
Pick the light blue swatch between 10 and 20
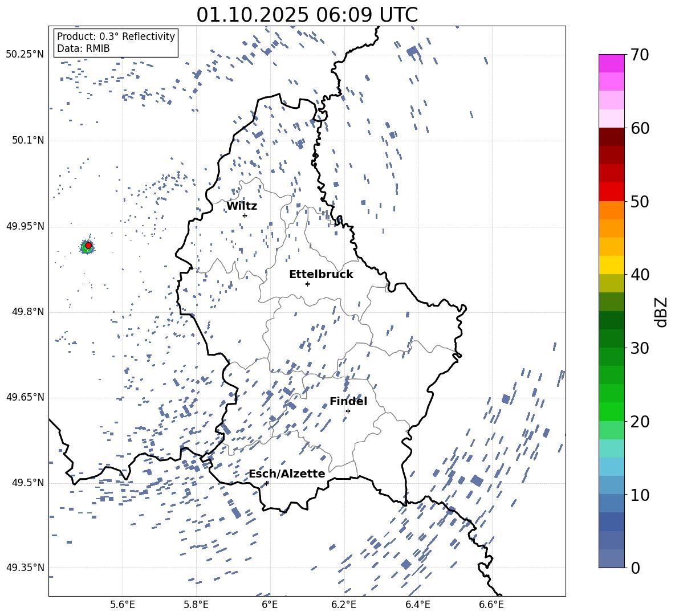tap(611, 467)
